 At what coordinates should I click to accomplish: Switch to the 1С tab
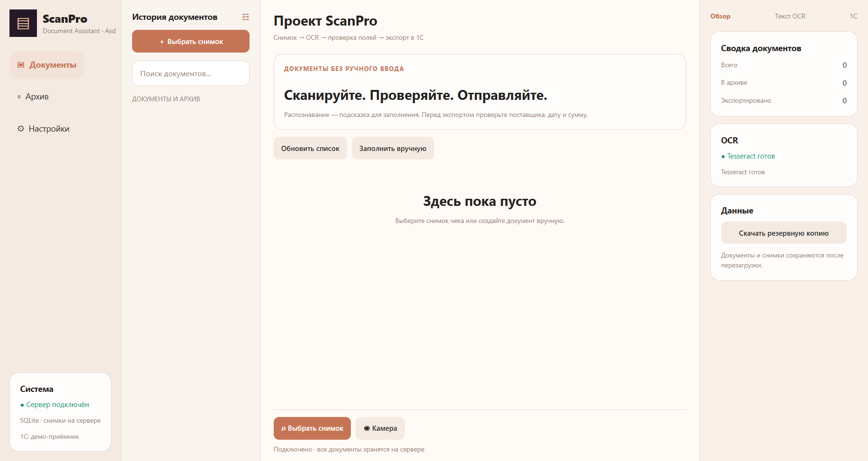pyautogui.click(x=853, y=16)
